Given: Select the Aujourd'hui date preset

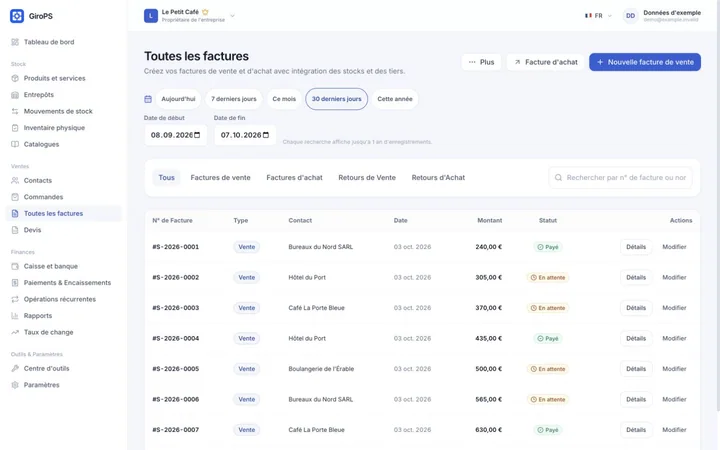Looking at the screenshot, I should pos(178,99).
